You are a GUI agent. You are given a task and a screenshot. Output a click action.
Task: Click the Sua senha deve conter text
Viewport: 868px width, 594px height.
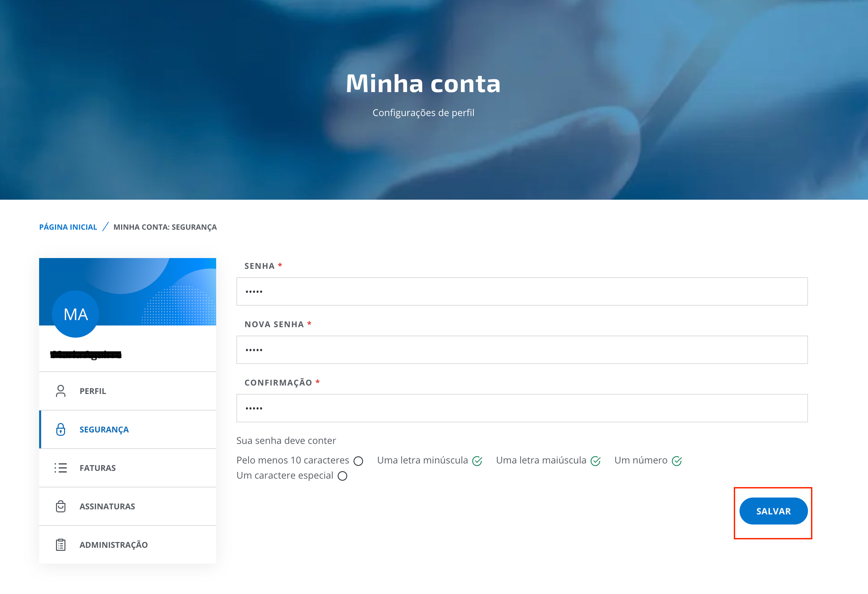pyautogui.click(x=286, y=441)
